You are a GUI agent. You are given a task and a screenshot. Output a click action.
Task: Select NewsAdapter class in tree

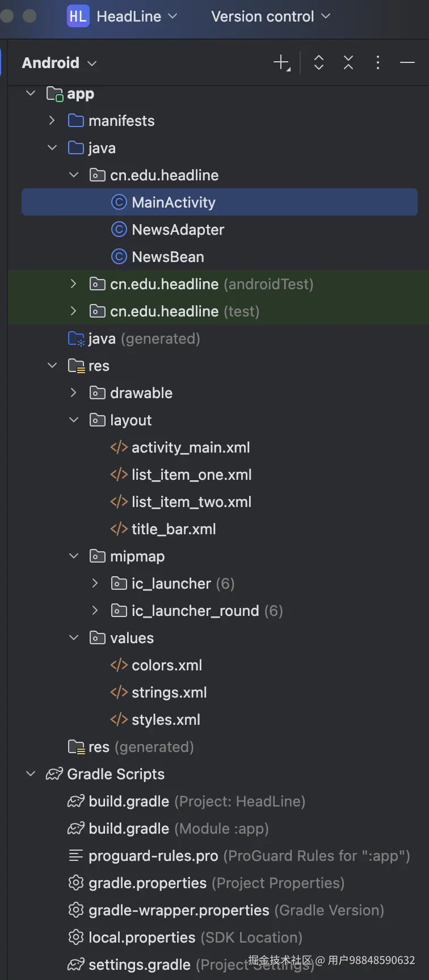178,230
